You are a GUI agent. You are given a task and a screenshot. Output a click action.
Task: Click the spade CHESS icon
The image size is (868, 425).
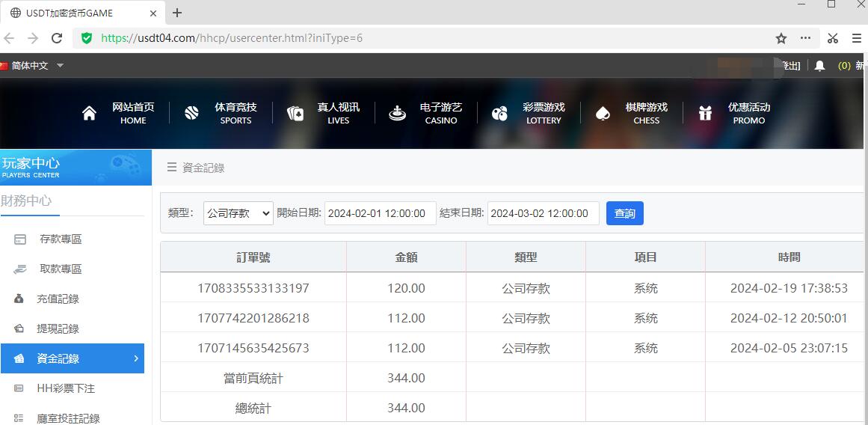pos(602,114)
